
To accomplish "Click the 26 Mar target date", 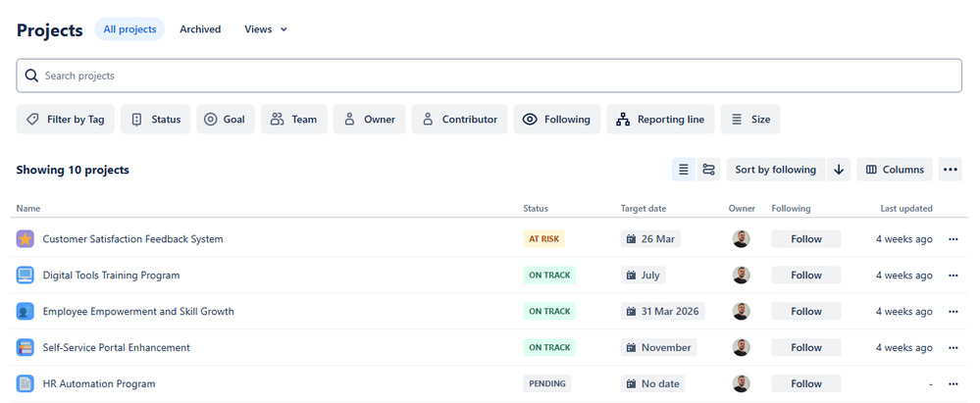I will coord(650,238).
